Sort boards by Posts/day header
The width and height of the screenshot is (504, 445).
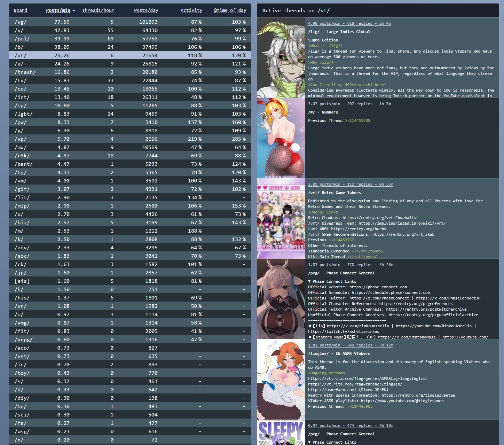(x=146, y=10)
